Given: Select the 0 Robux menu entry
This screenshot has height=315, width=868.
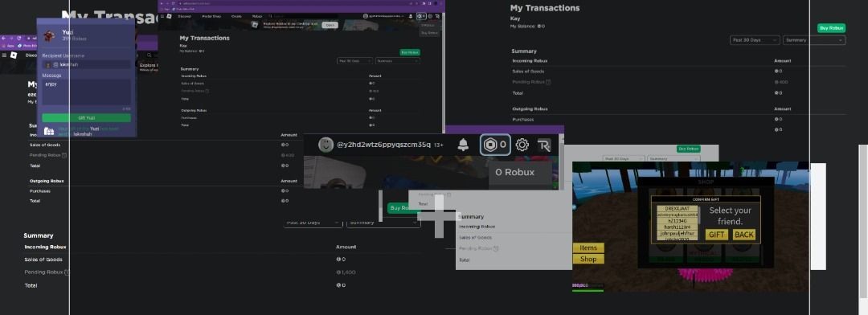Looking at the screenshot, I should pyautogui.click(x=515, y=172).
